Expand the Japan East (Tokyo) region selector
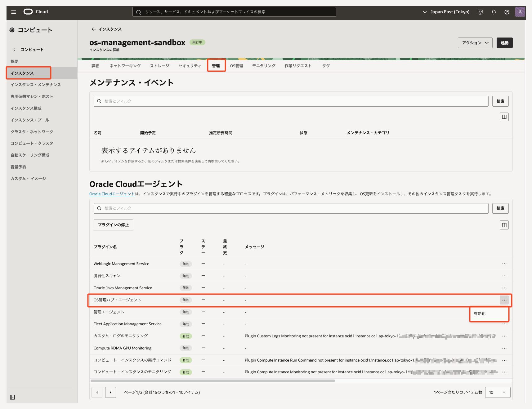532x409 pixels. (446, 12)
